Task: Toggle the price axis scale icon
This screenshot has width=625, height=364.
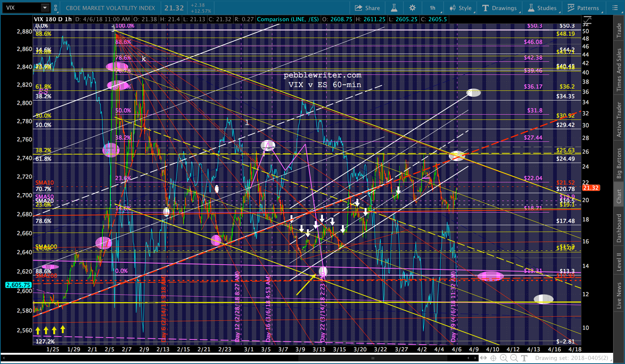Action: 587,20
